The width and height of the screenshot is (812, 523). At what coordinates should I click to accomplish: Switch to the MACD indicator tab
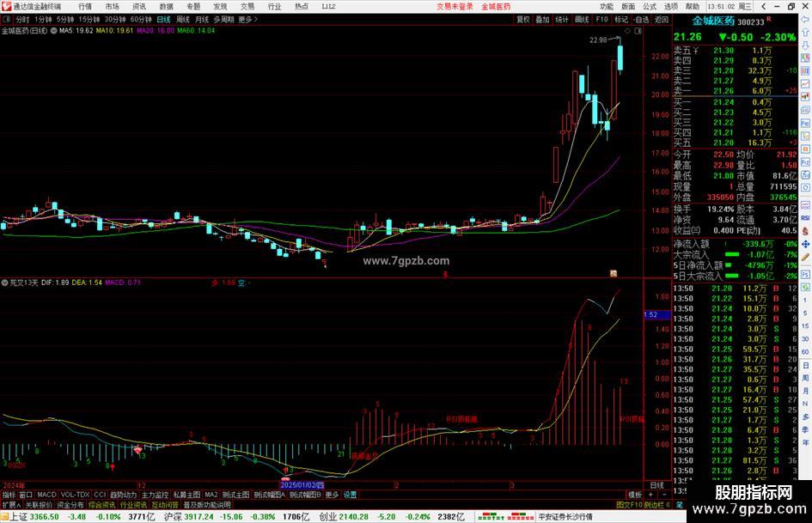pyautogui.click(x=46, y=495)
